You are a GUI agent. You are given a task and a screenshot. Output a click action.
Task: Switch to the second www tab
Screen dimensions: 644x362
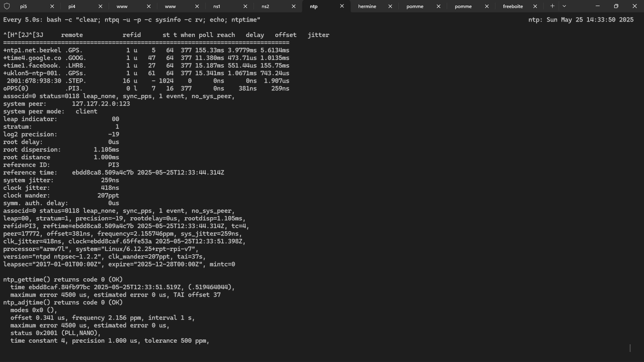(170, 6)
